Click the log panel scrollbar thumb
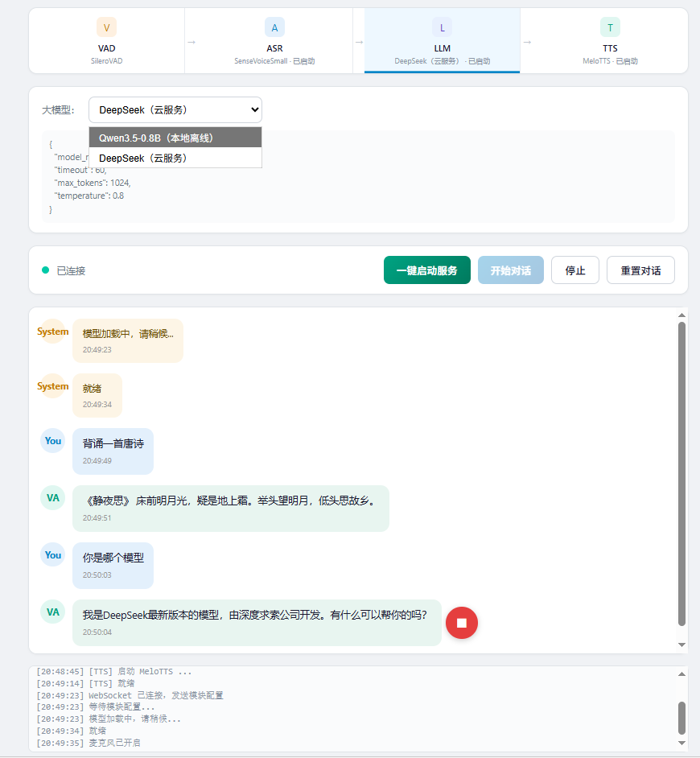This screenshot has height=758, width=700. pos(681,718)
